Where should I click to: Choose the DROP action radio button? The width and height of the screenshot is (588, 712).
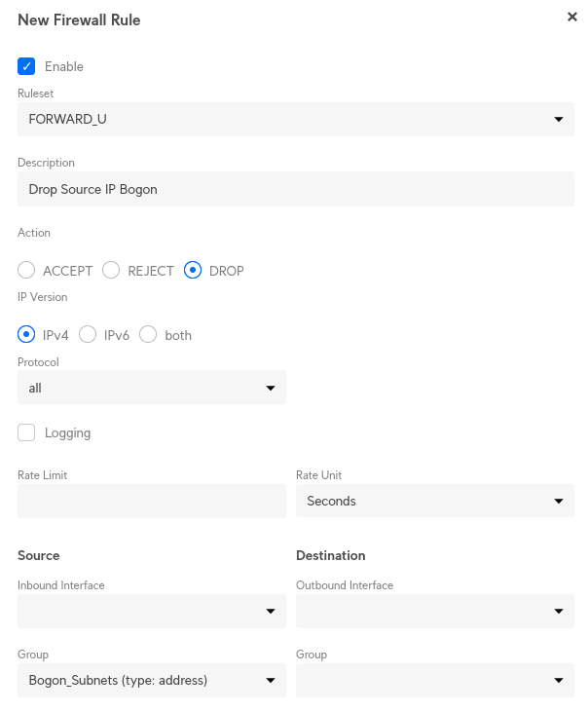tap(193, 271)
